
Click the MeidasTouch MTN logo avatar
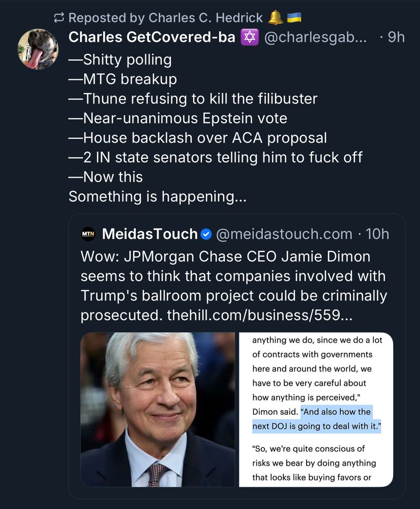pos(88,234)
